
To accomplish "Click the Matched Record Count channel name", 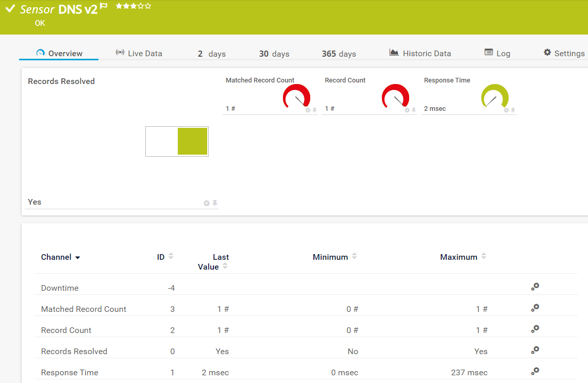I will 83,309.
